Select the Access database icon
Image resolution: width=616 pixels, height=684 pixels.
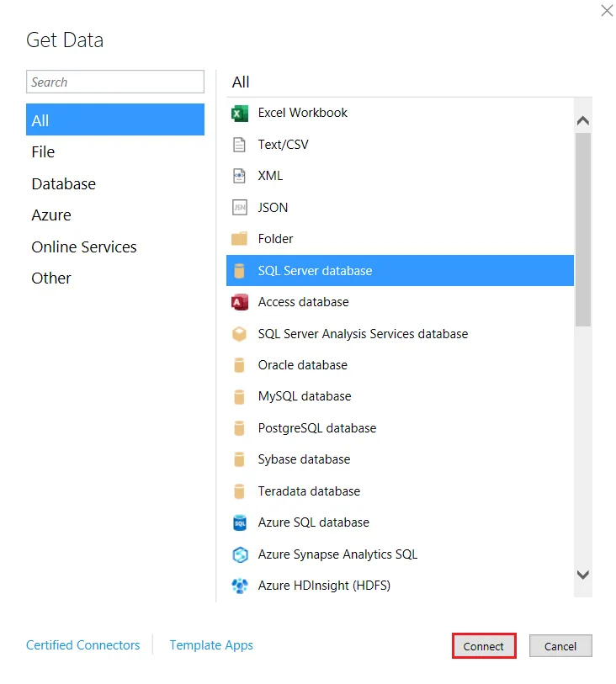240,302
